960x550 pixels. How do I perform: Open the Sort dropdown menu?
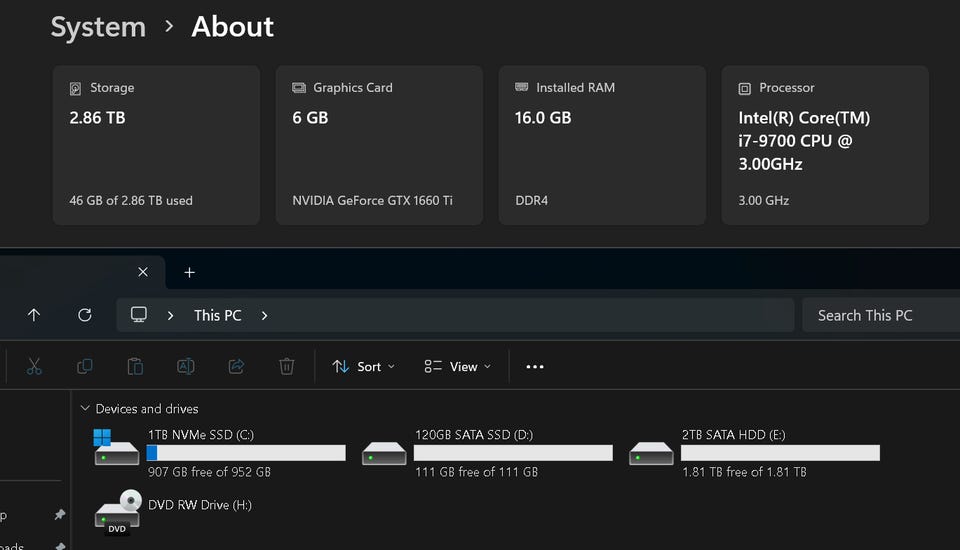[364, 366]
